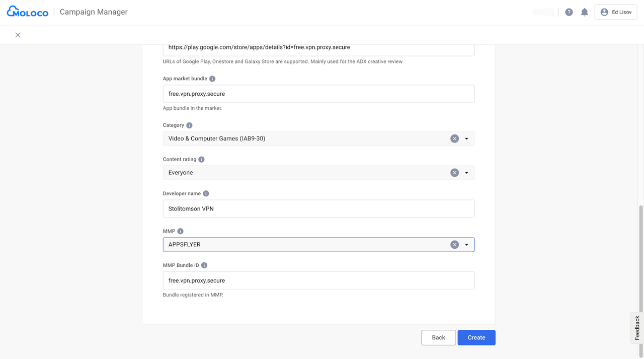Open the help icon in the header
Viewport: 644px width, 359px height.
(569, 12)
